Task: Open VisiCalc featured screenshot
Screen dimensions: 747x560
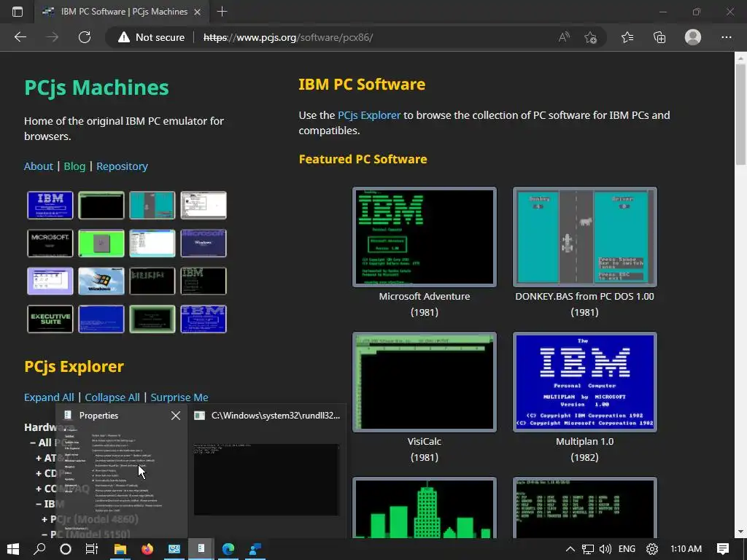Action: (x=425, y=382)
